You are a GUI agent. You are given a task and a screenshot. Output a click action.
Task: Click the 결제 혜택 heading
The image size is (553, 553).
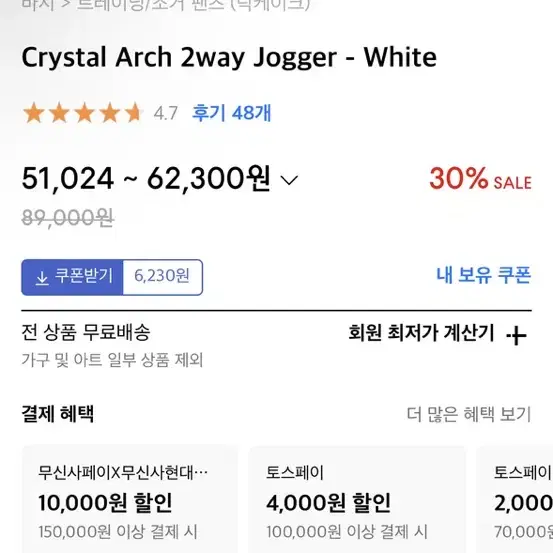58,414
